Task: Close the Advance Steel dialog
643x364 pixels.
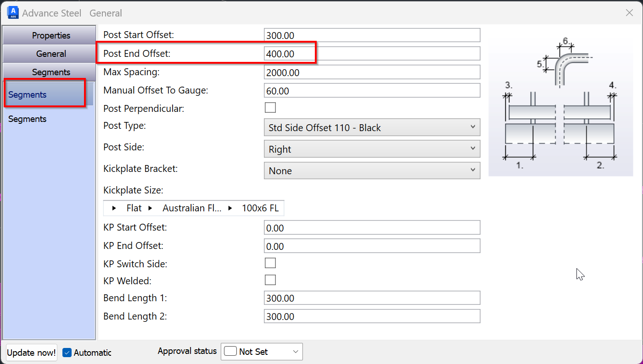Action: click(x=629, y=12)
